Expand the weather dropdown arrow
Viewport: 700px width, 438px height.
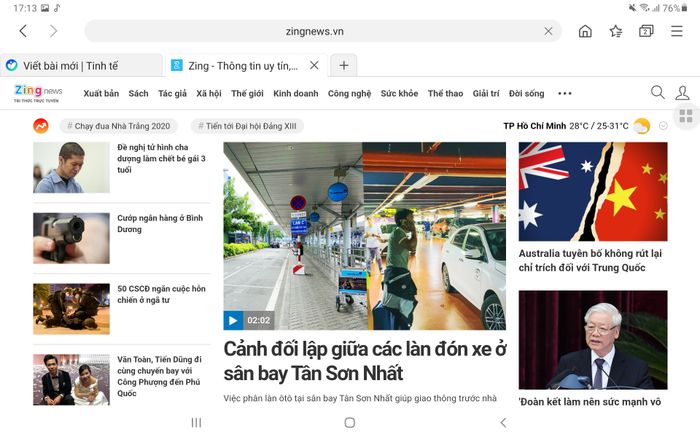point(663,126)
